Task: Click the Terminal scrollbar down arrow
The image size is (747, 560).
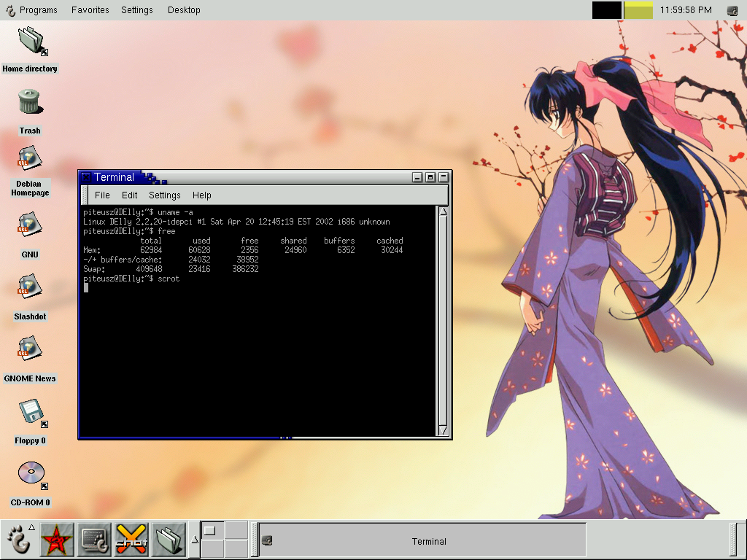Action: pos(443,430)
